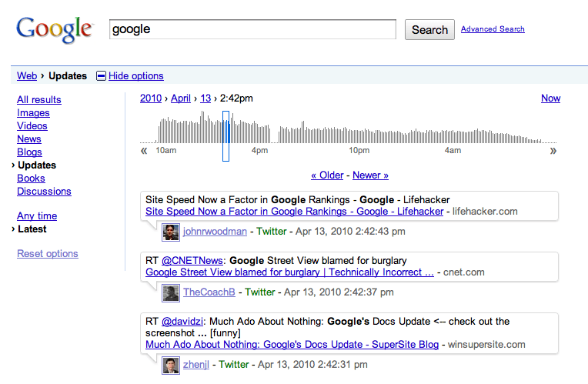
Task: Go to Newer updates
Action: tap(370, 175)
